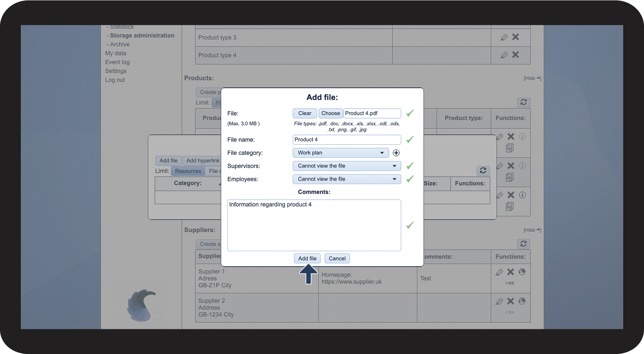
Task: Collapse the Suppliers section with Hide
Action: (532, 230)
